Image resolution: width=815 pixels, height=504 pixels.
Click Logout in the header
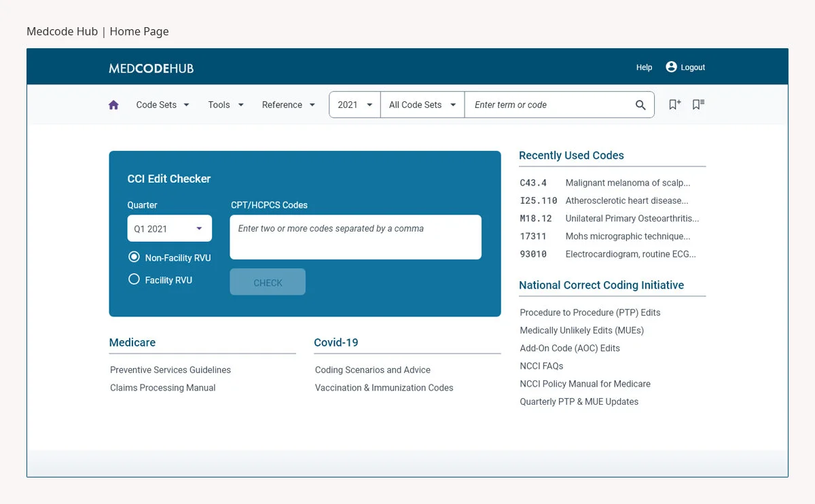[693, 67]
